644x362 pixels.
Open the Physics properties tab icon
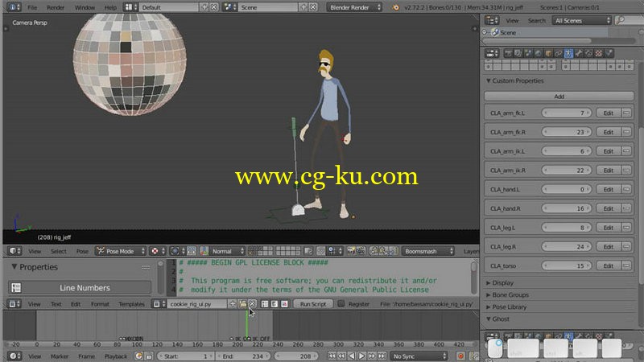pyautogui.click(x=609, y=53)
